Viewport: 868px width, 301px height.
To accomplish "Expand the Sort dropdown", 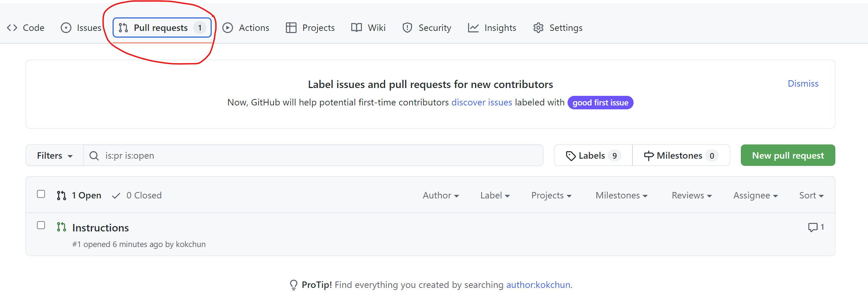I will click(811, 196).
